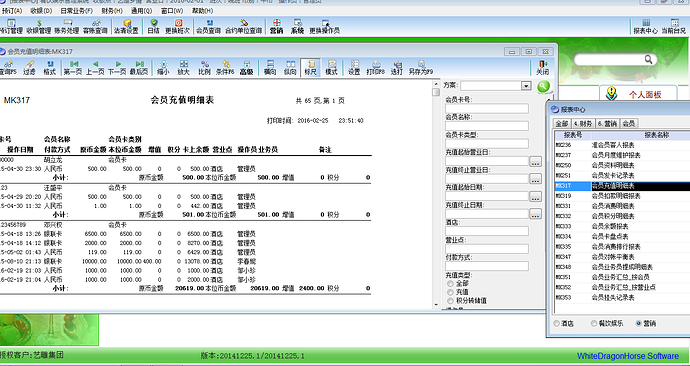Click the green search magnifier button

pos(543,86)
